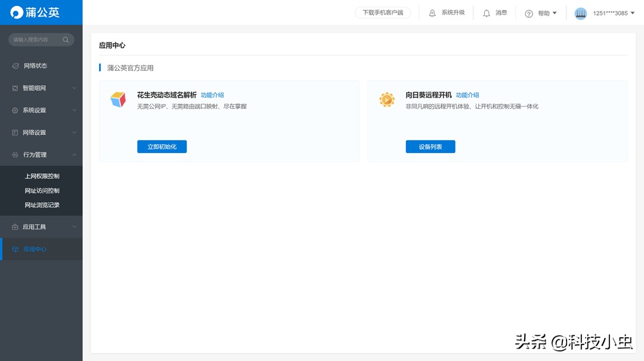This screenshot has height=361, width=644.
Task: Click the 网络设置 icon in sidebar
Action: coord(15,132)
